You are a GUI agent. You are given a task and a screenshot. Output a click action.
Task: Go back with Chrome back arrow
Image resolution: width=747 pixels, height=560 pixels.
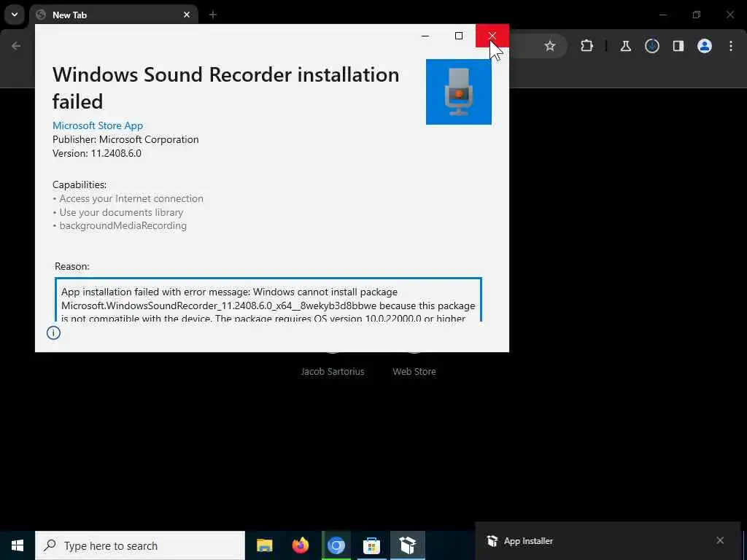click(16, 46)
